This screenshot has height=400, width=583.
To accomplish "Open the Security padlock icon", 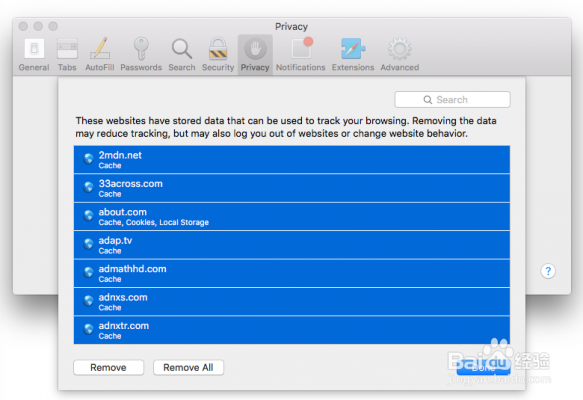I will click(218, 48).
